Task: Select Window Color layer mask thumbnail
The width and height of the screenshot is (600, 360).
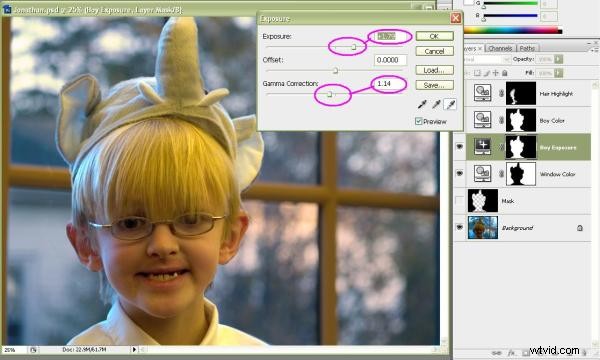Action: (x=521, y=174)
